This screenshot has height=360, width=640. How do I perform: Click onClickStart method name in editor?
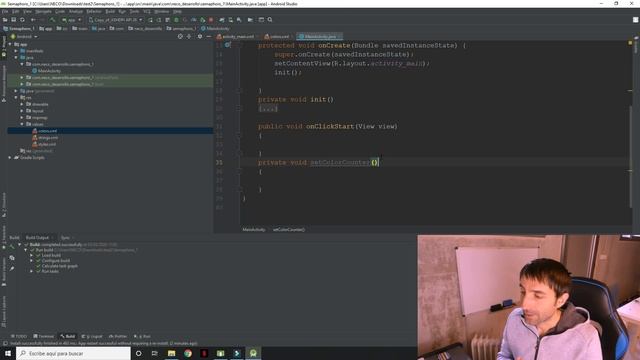[x=330, y=127]
